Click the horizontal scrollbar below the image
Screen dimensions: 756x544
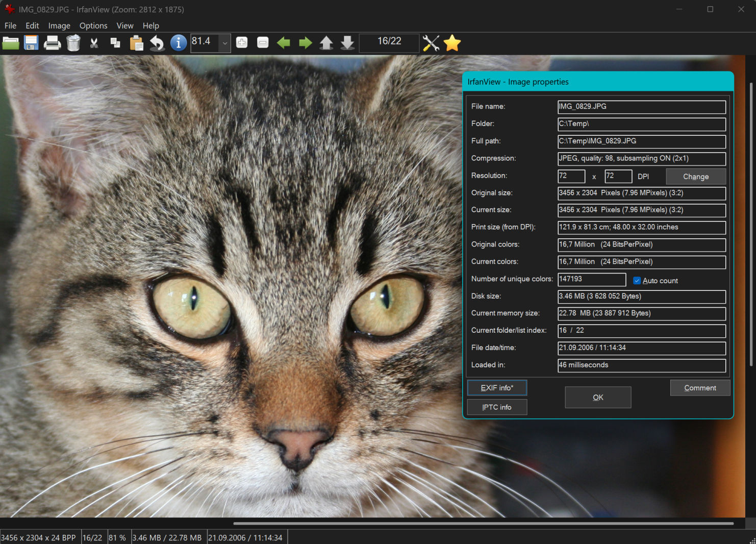click(x=483, y=523)
